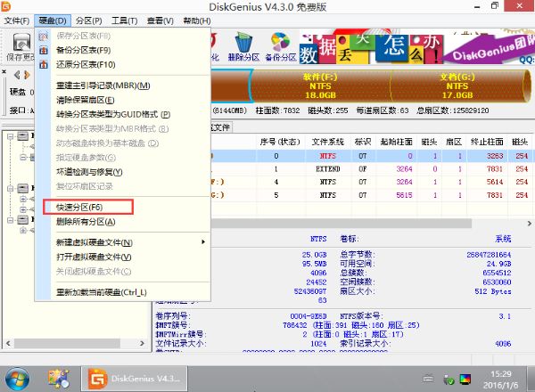
Task: Expand first child node under second disk
Action: 23,199
